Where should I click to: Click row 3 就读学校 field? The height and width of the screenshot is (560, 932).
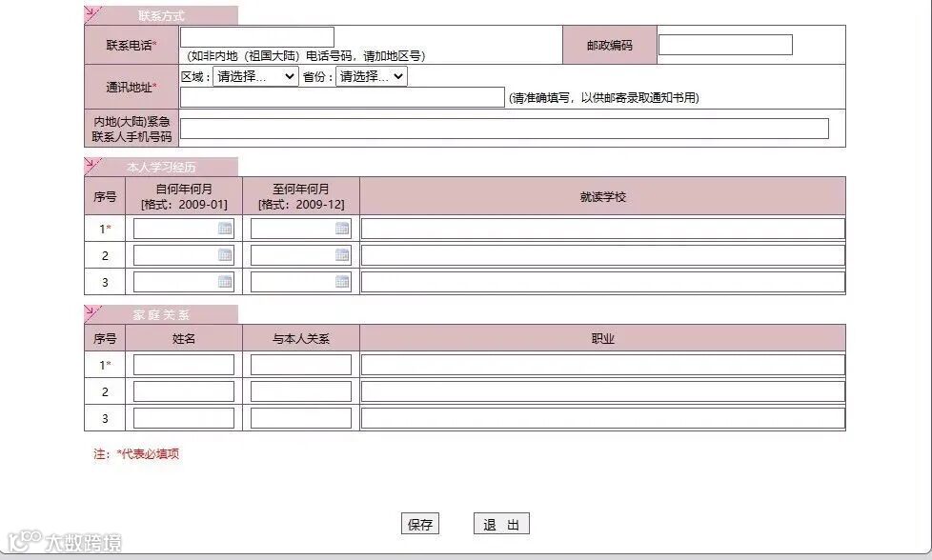(x=602, y=282)
